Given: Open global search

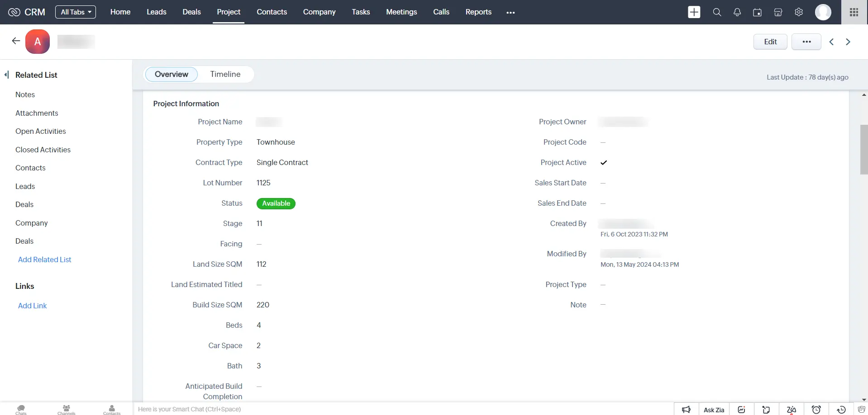Looking at the screenshot, I should pos(716,12).
